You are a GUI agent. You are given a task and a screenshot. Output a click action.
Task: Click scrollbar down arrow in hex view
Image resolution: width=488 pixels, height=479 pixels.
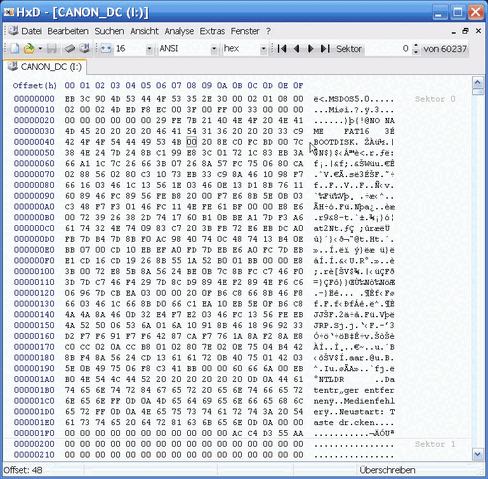click(478, 454)
